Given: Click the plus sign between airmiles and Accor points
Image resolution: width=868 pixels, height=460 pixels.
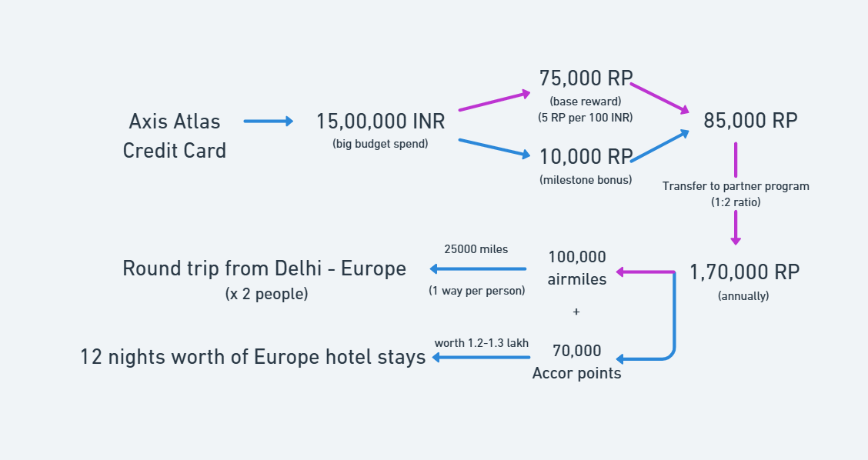Looking at the screenshot, I should [x=576, y=312].
